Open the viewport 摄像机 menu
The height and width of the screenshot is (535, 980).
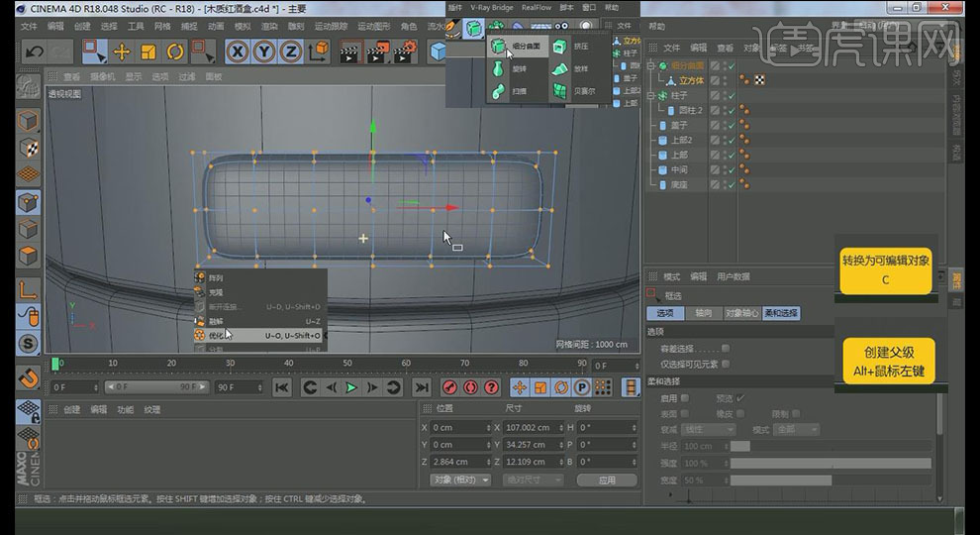[x=103, y=76]
